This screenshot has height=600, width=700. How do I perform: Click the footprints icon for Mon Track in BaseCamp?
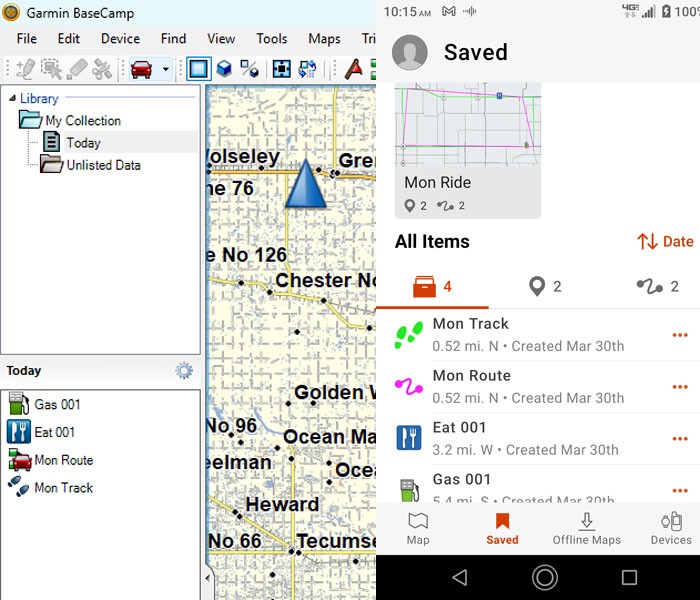19,487
